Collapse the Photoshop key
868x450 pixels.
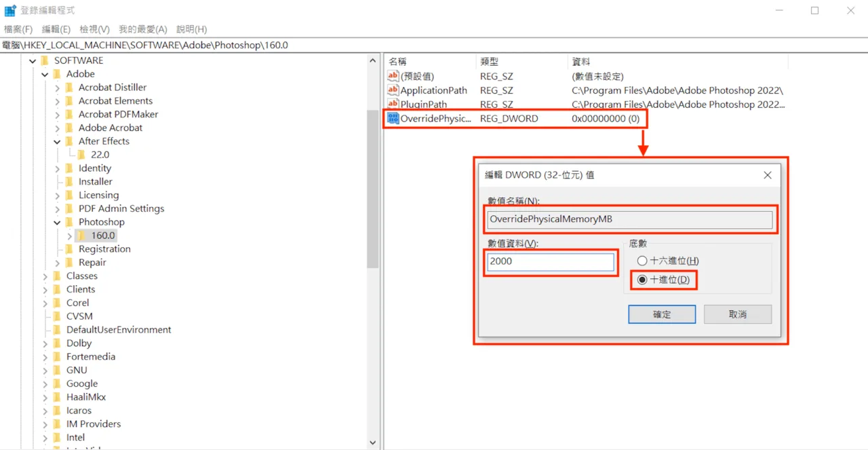click(57, 222)
